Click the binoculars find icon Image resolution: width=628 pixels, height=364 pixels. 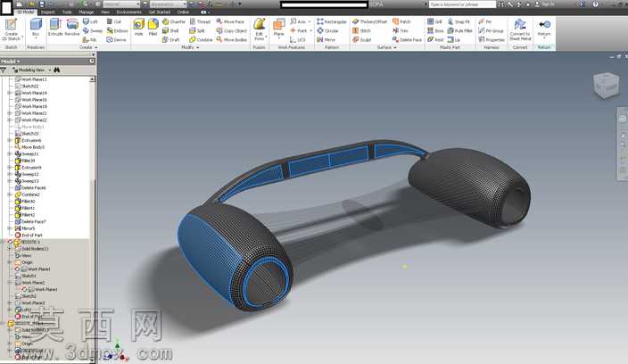57,70
